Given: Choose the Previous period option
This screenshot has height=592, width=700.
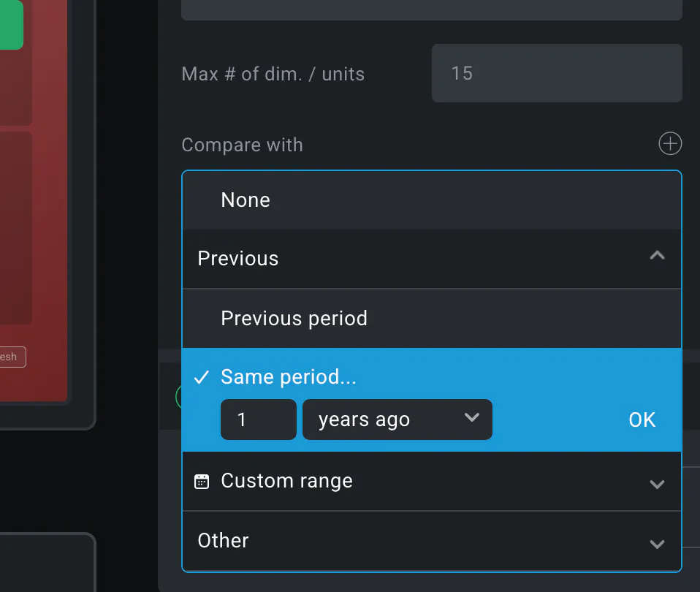Looking at the screenshot, I should (294, 319).
